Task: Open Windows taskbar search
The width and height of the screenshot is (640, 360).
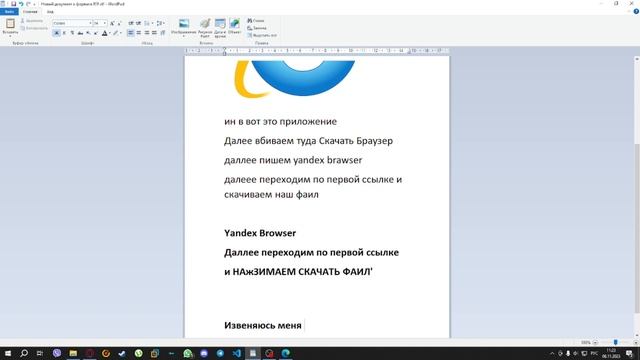Action: point(24,353)
